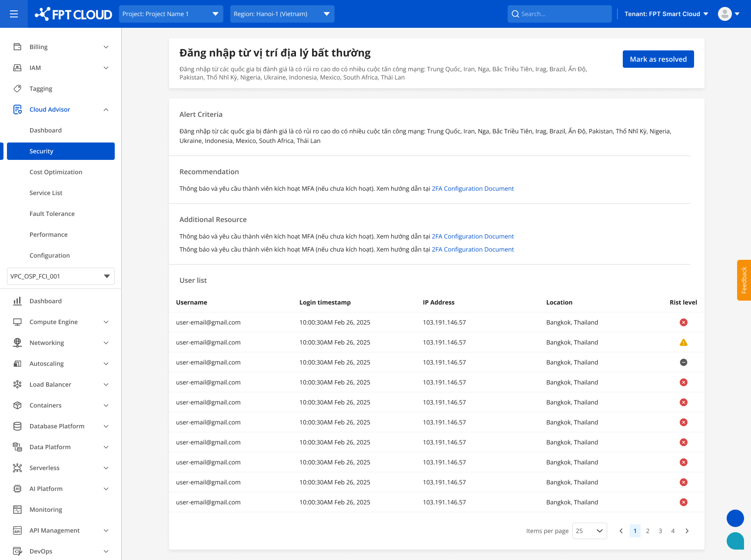Go to page 2
Viewport: 751px width, 560px height.
click(x=648, y=531)
